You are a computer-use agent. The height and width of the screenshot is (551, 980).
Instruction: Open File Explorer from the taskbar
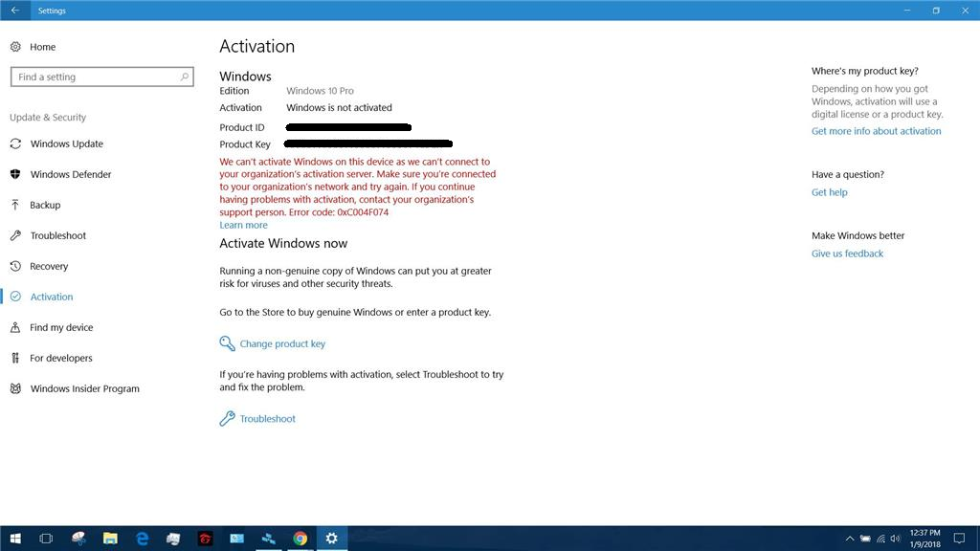(x=110, y=538)
